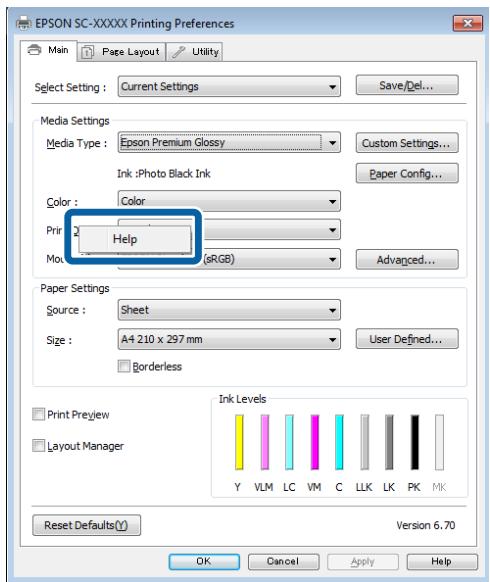Enable the Print Preview checkbox
The width and height of the screenshot is (490, 582).
[38, 414]
